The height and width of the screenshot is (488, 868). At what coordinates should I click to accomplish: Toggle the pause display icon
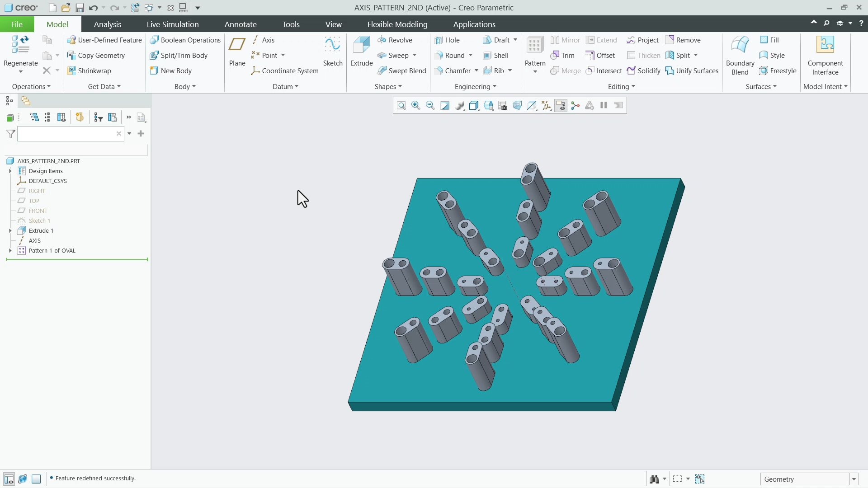coord(604,106)
